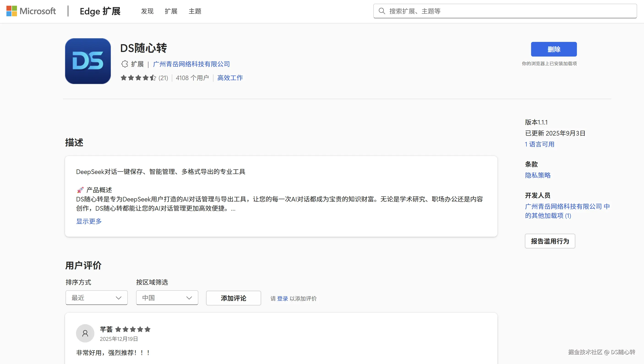This screenshot has width=644, height=364.
Task: Click the Microsoft logo
Action: coord(31,11)
